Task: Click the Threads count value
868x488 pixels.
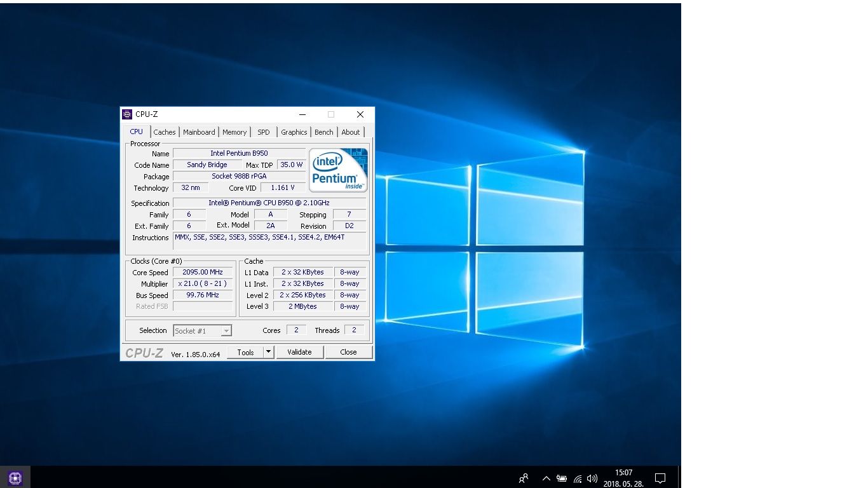Action: (354, 330)
